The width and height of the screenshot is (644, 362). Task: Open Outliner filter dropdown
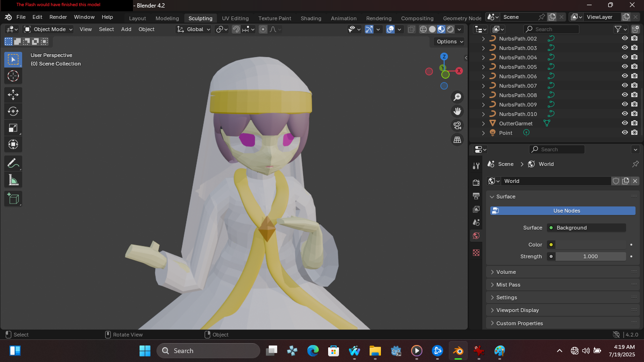[x=620, y=29]
